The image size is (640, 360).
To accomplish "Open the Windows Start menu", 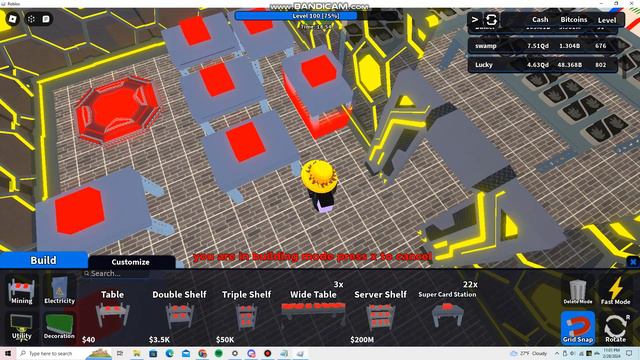I will click(7, 353).
